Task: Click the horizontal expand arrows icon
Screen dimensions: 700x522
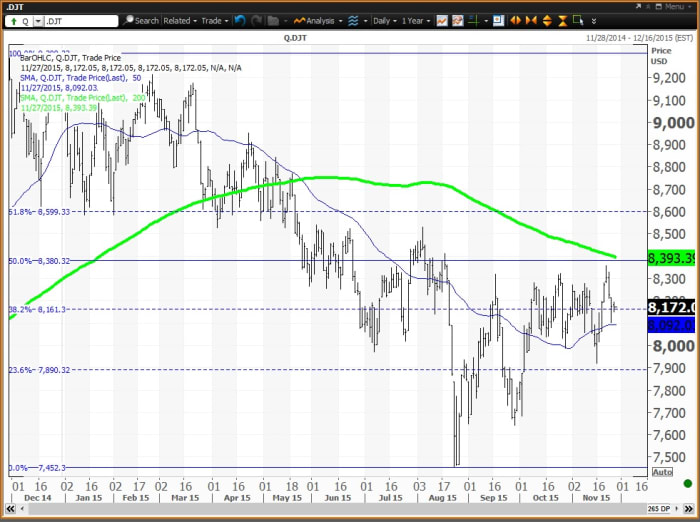Action: (515, 20)
